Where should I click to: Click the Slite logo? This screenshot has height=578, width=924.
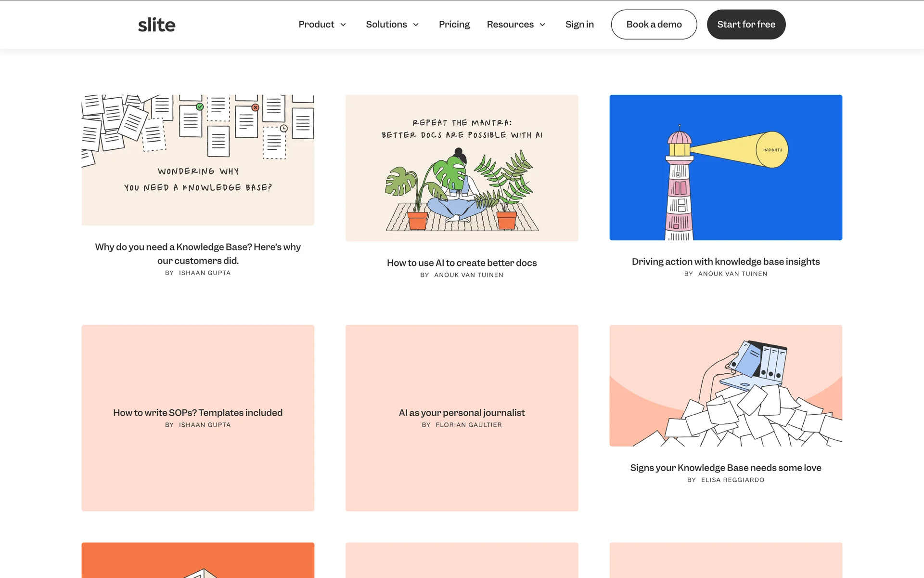tap(156, 25)
